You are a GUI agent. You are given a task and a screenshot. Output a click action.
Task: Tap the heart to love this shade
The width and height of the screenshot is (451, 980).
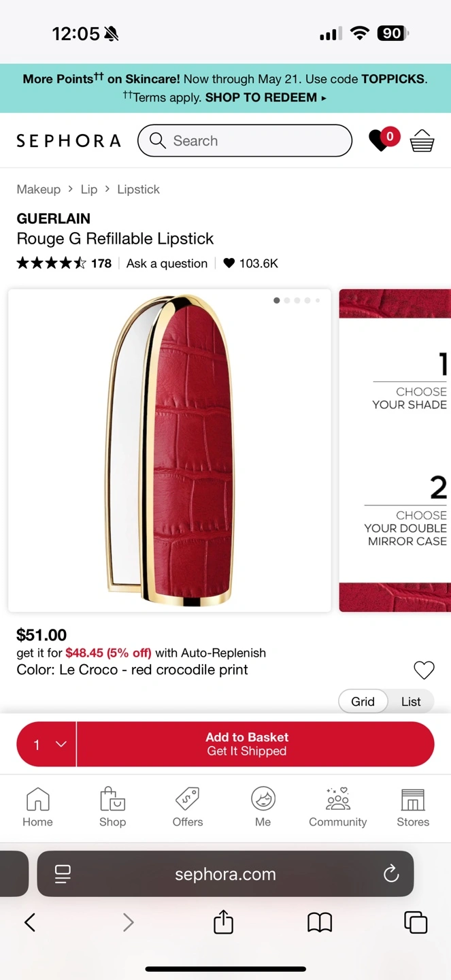coord(424,670)
